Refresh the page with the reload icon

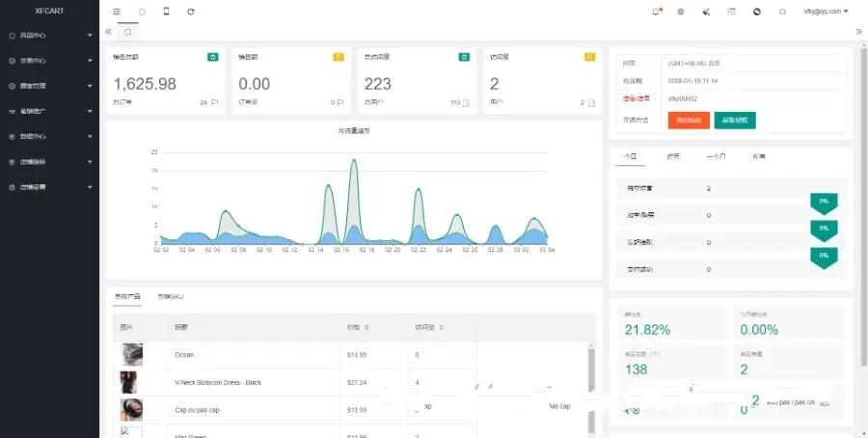coord(191,12)
